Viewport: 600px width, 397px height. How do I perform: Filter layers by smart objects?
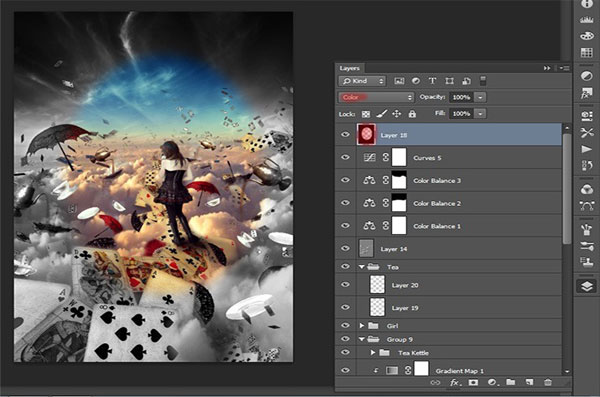click(466, 81)
